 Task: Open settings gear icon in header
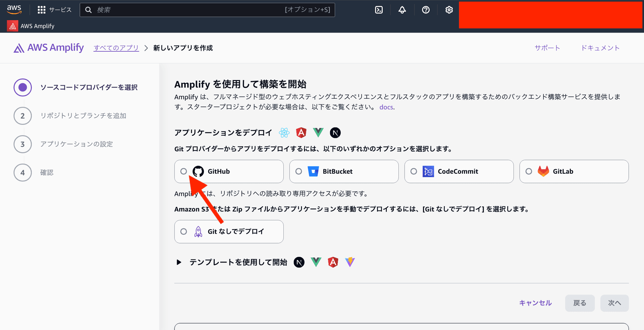point(449,10)
